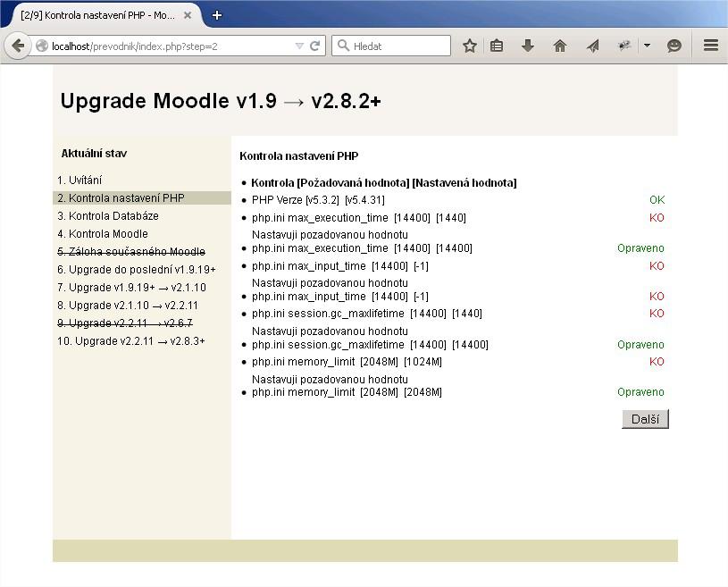Go to the Firefox home page icon
The height and width of the screenshot is (587, 728).
pos(560,46)
